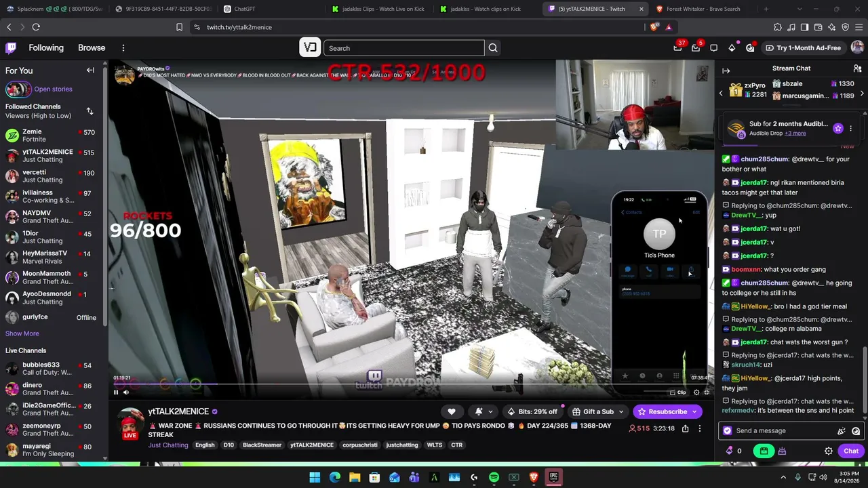Reload the Twitch page
Viewport: 868px width, 488px height.
[x=36, y=27]
